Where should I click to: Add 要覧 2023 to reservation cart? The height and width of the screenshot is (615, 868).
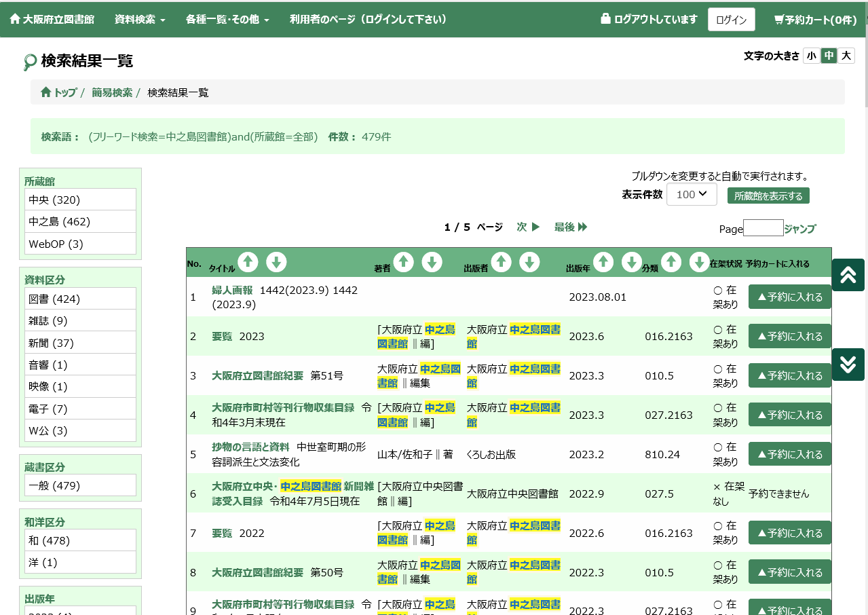[x=790, y=336]
